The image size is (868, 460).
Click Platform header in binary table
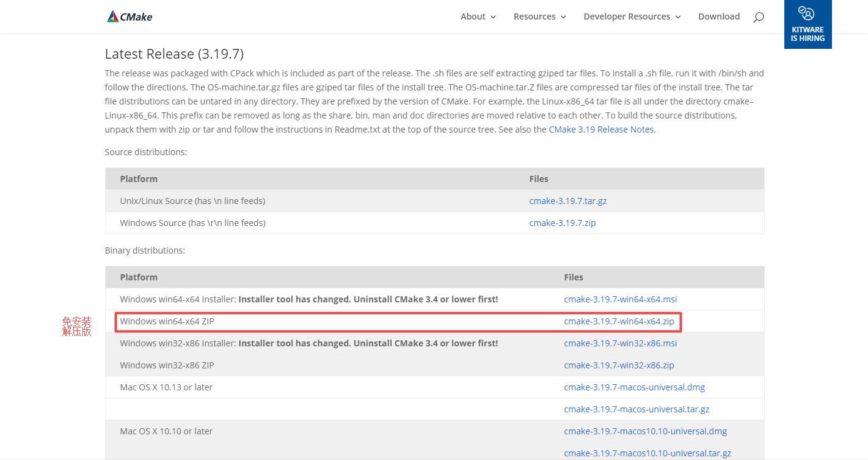(139, 277)
